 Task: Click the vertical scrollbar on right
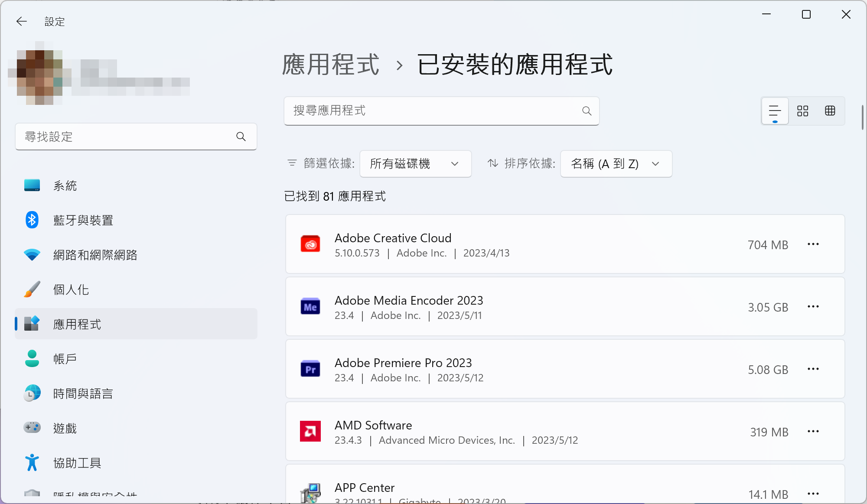tap(862, 117)
